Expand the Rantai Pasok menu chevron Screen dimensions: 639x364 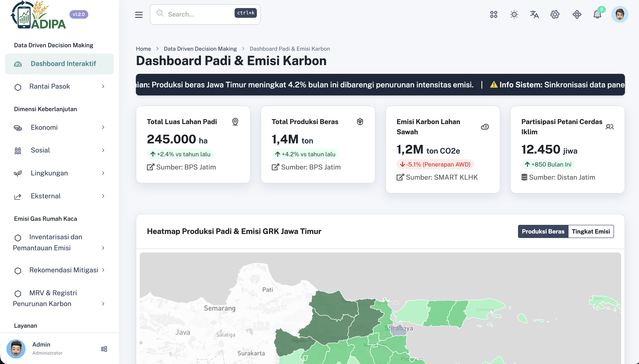point(103,86)
